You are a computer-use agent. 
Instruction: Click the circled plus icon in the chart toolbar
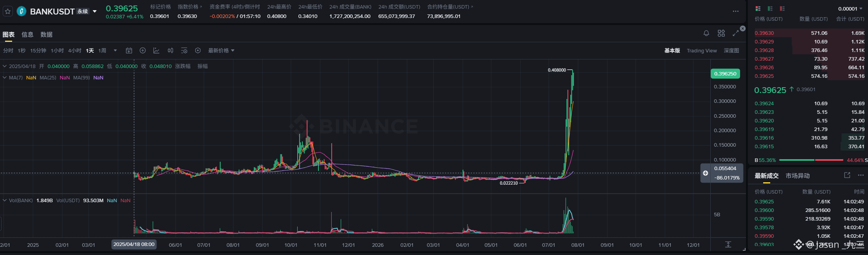click(143, 50)
